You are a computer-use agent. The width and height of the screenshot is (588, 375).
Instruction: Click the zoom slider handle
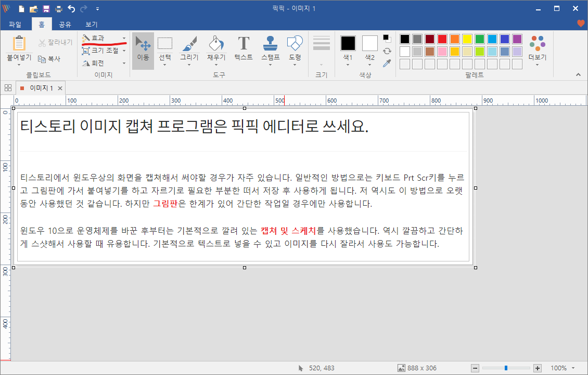506,368
